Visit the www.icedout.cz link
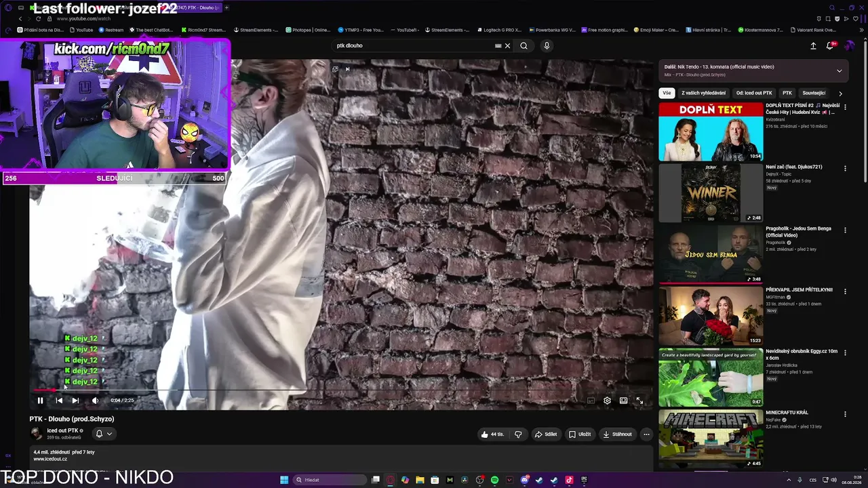This screenshot has height=488, width=868. click(x=50, y=459)
